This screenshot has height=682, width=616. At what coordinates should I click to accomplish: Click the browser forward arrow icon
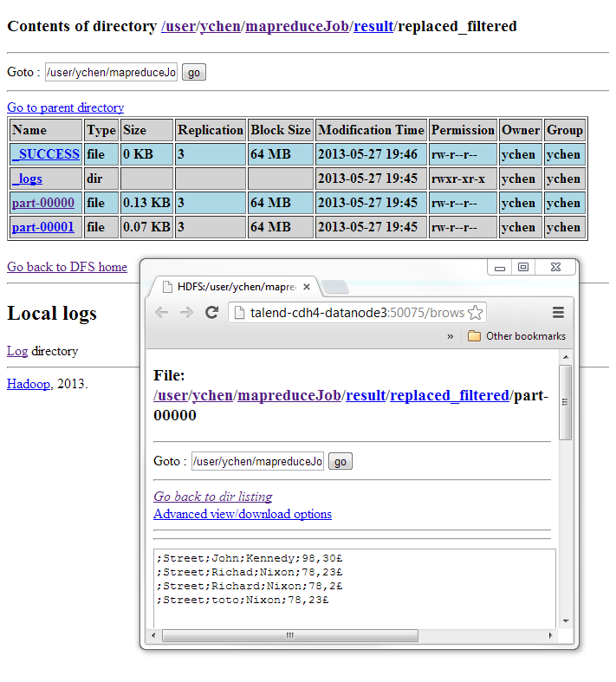[185, 313]
